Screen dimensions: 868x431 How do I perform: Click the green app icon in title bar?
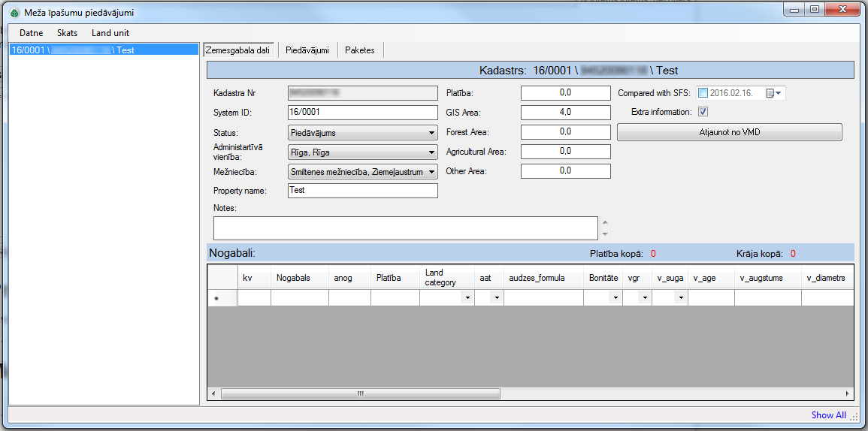click(x=14, y=12)
